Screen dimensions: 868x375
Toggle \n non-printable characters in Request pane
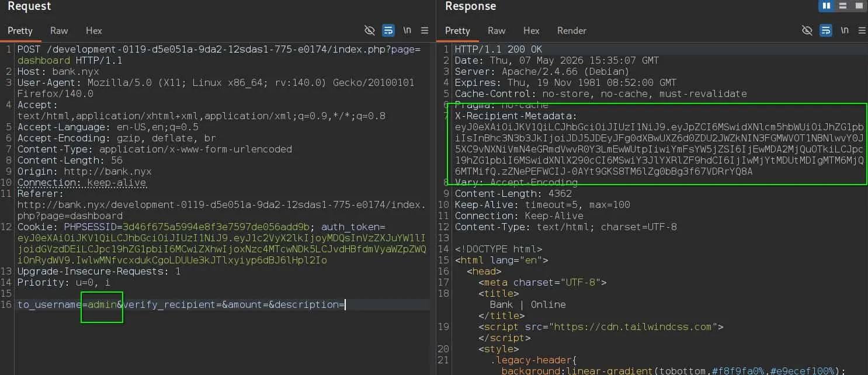407,30
